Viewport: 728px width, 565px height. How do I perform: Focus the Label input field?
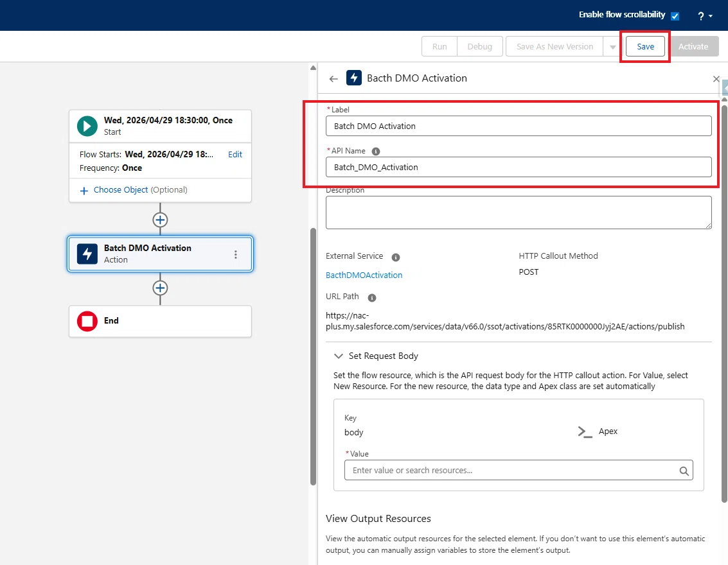tap(518, 126)
